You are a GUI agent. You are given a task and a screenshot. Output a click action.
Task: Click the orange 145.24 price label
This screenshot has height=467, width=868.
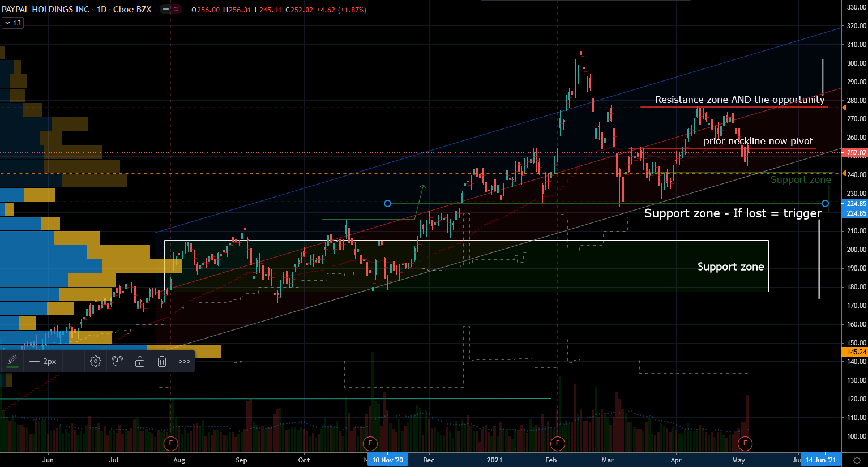point(856,352)
